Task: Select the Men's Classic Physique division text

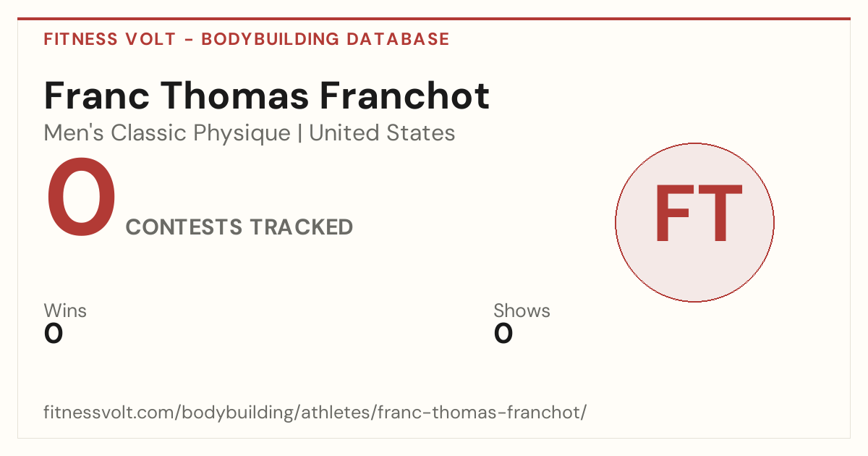Action: pos(167,133)
